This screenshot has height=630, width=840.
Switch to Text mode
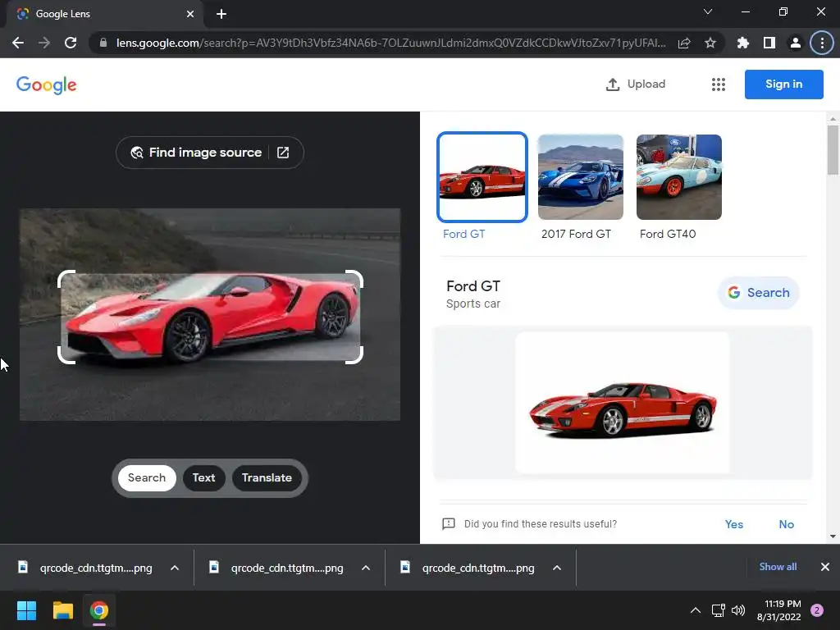(203, 478)
